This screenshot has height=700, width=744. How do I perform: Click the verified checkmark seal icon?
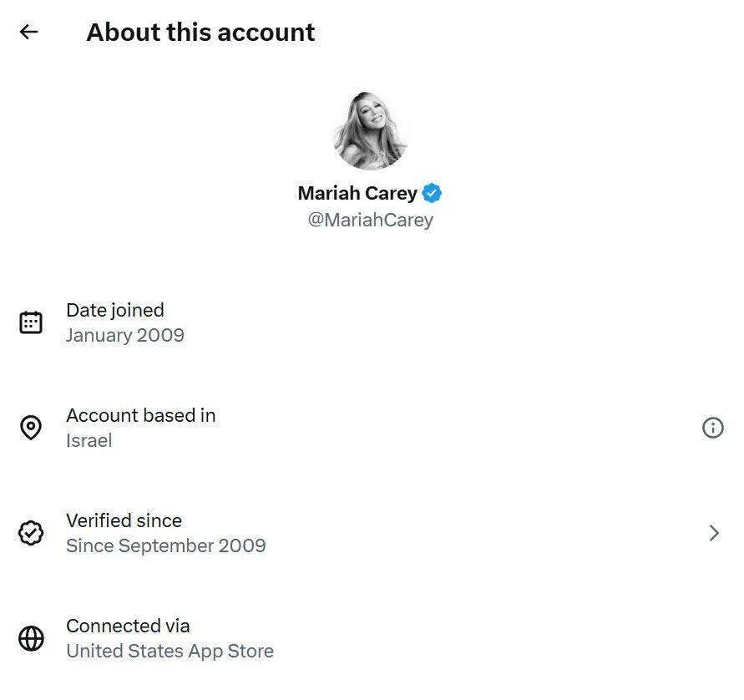point(31,533)
